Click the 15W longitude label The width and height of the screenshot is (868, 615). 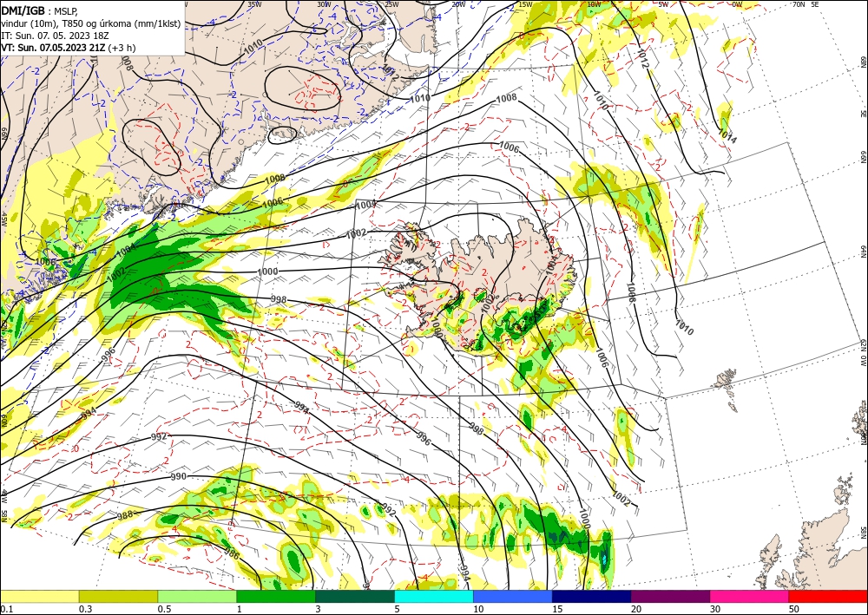pyautogui.click(x=525, y=4)
